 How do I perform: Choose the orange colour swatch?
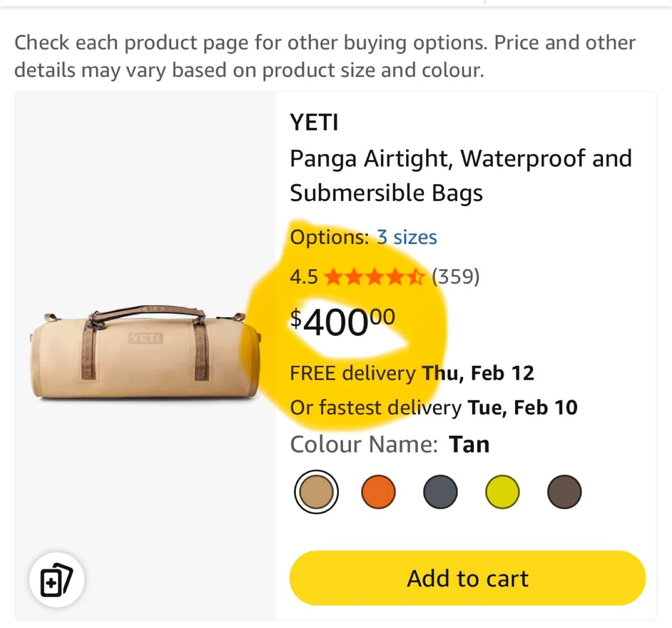[378, 492]
